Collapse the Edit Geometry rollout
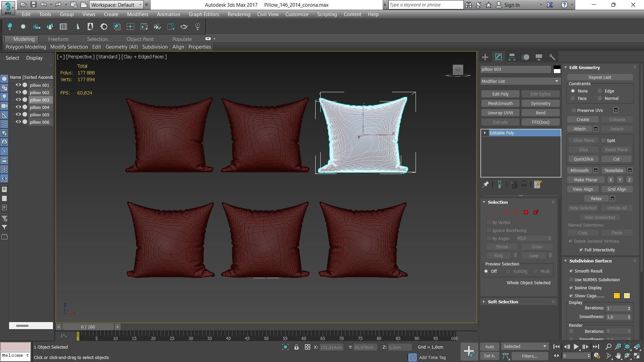This screenshot has height=362, width=644. pos(585,67)
